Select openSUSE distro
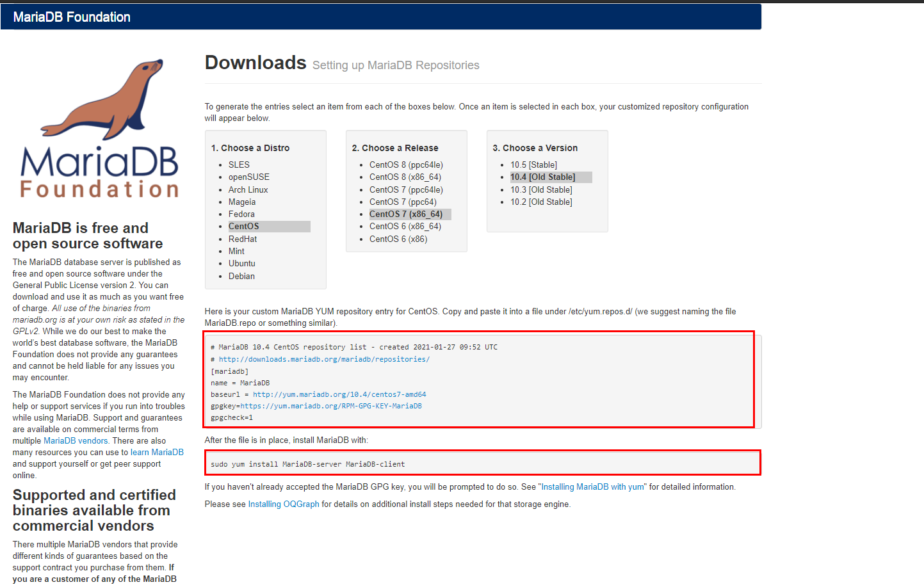Screen dimensions: 924x587 [249, 177]
